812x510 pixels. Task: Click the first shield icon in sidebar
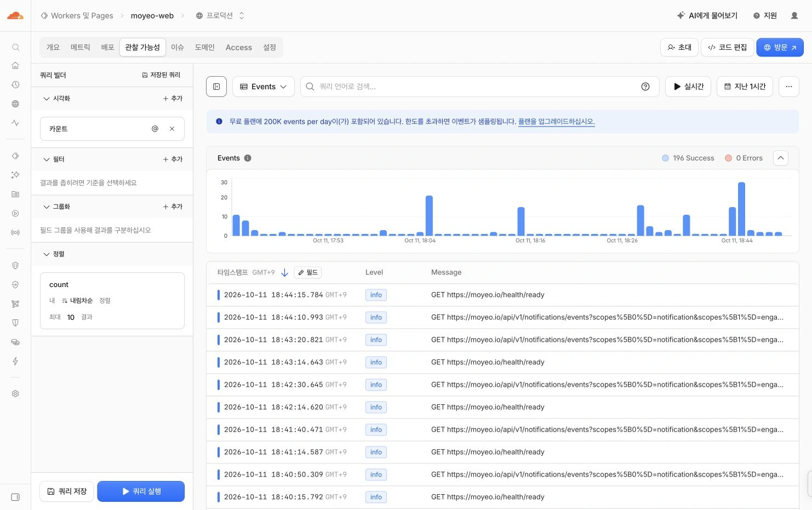pyautogui.click(x=15, y=266)
